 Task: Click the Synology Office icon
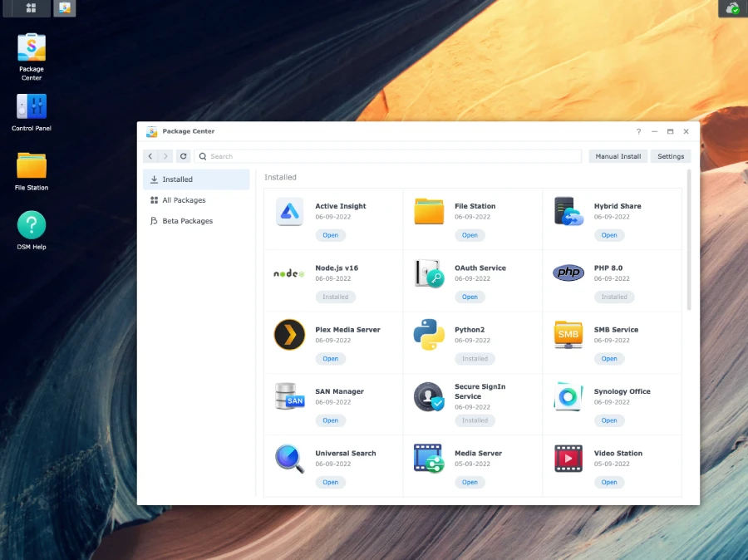568,396
